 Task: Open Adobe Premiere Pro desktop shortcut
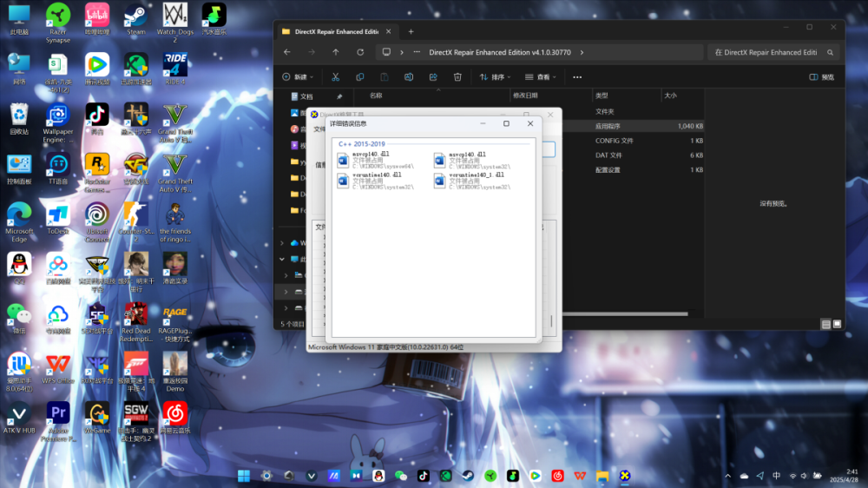coord(58,422)
